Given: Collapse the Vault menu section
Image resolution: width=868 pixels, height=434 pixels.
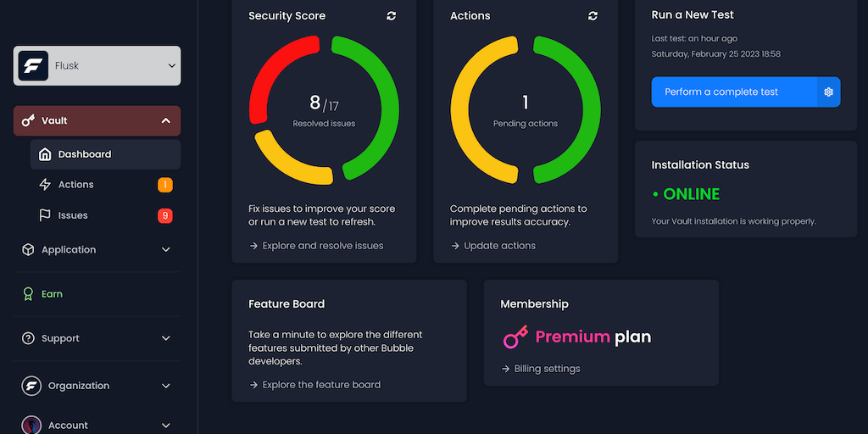Looking at the screenshot, I should 166,121.
